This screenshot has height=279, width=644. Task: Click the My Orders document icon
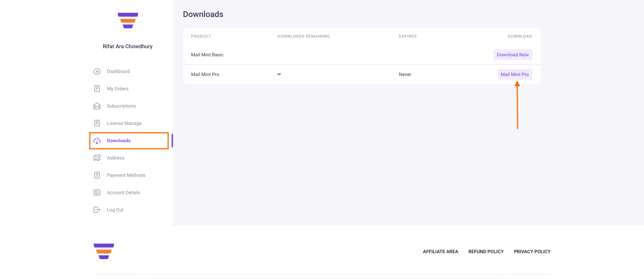click(97, 89)
